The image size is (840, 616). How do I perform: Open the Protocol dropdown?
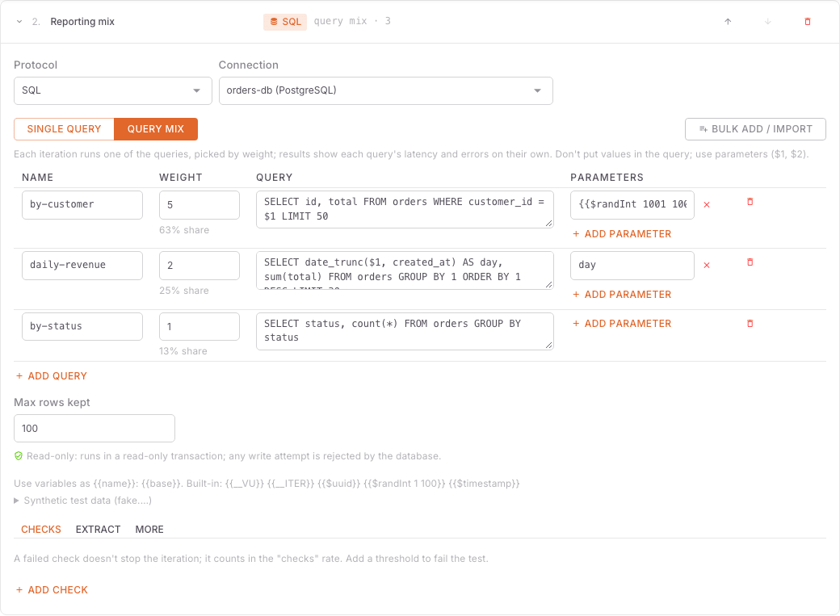tap(113, 90)
